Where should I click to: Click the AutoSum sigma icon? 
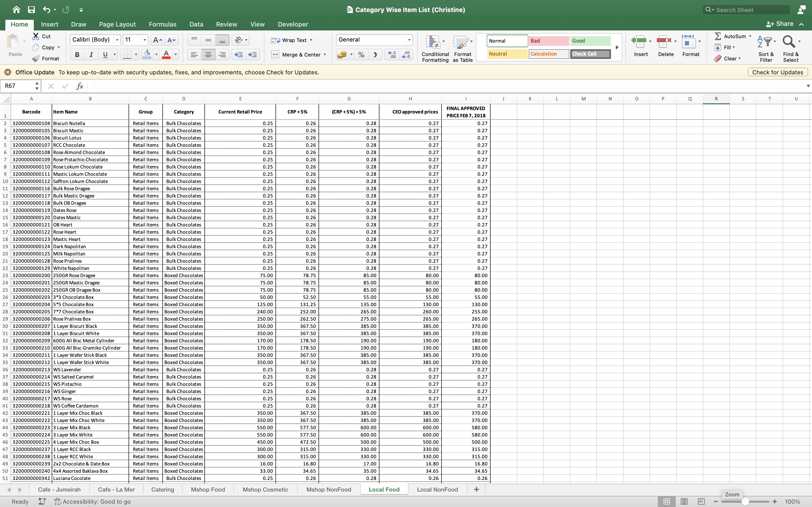[718, 36]
